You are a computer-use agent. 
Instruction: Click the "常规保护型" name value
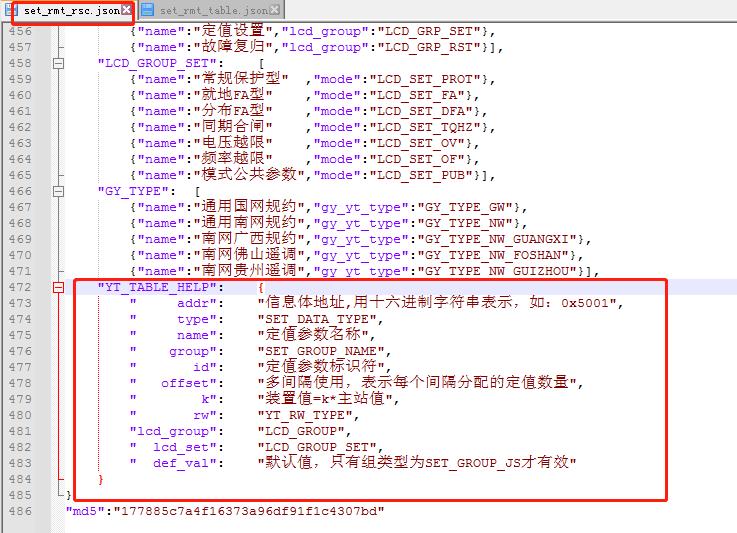pos(241,79)
